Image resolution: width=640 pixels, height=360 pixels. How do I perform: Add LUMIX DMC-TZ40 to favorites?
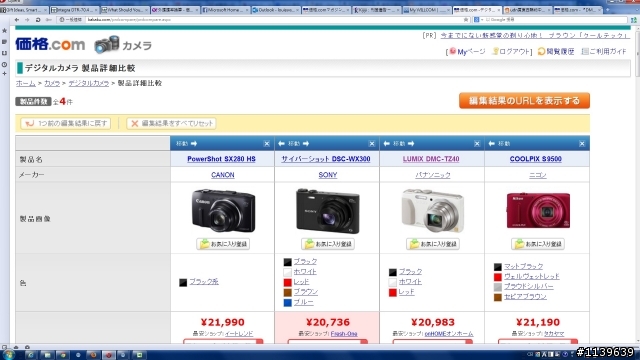pos(433,244)
